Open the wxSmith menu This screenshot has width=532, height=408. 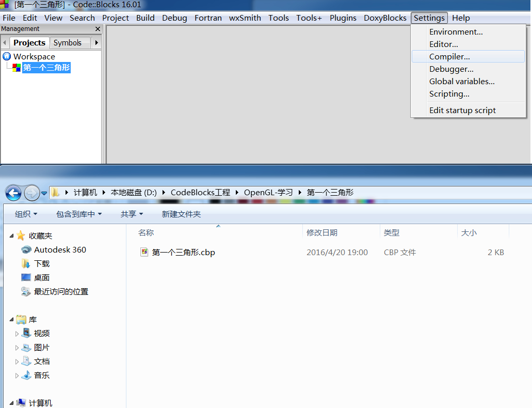click(x=245, y=18)
